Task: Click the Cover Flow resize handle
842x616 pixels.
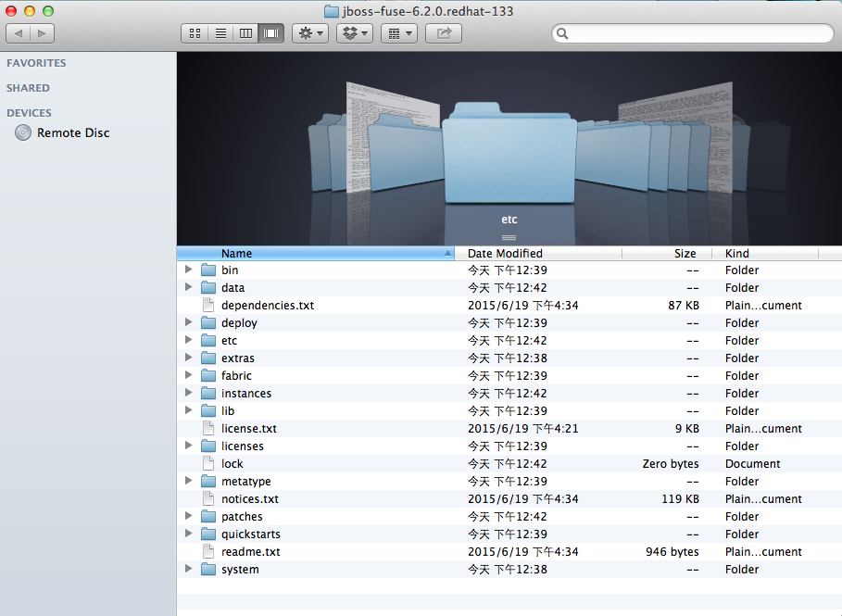Action: point(509,237)
